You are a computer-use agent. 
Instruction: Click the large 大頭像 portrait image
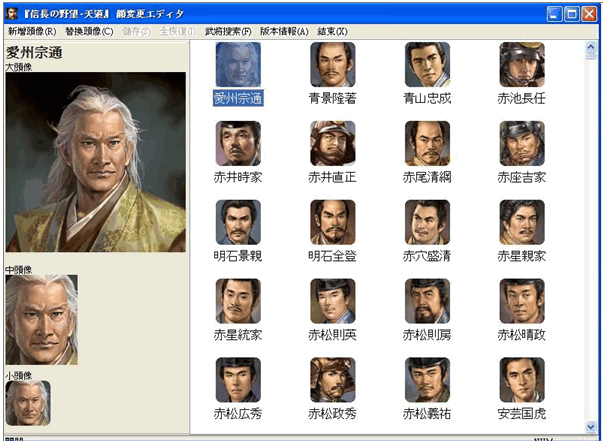point(96,162)
